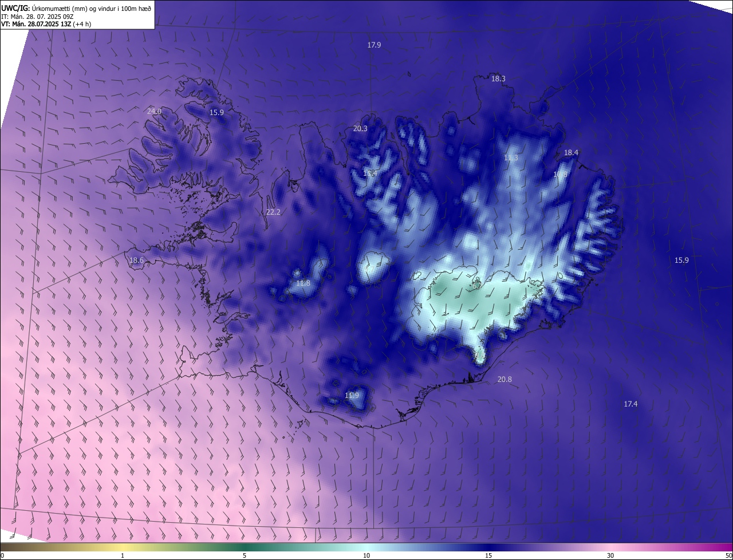The image size is (733, 560).
Task: Click the "50" tick on the color scale
Action: click(728, 555)
